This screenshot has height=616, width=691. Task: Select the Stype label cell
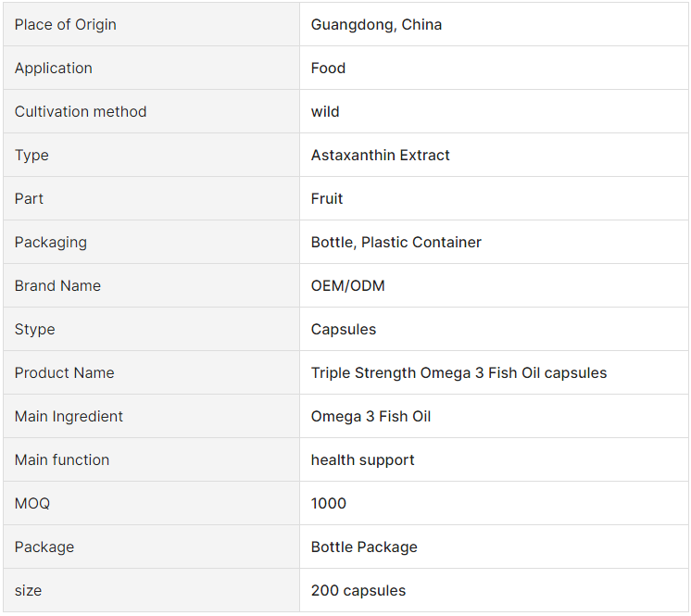pyautogui.click(x=151, y=329)
